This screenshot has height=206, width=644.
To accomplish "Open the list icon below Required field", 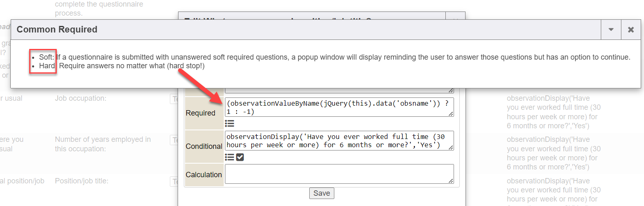I will click(x=229, y=123).
